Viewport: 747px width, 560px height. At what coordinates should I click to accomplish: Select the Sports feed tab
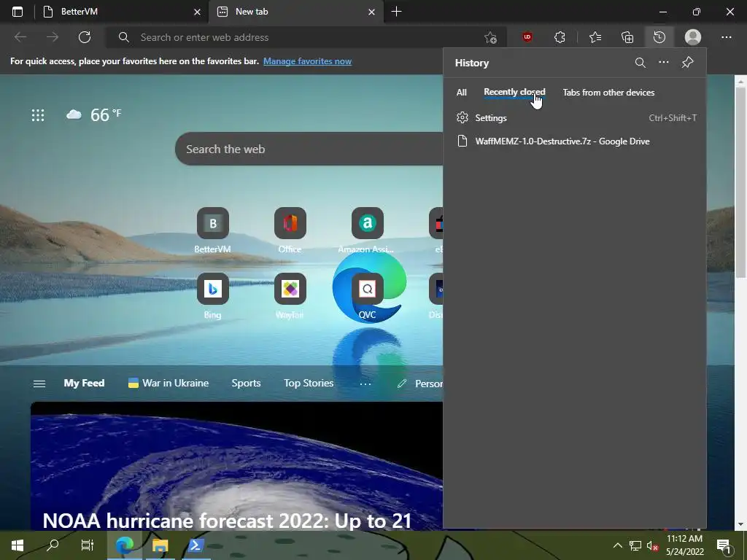tap(246, 383)
